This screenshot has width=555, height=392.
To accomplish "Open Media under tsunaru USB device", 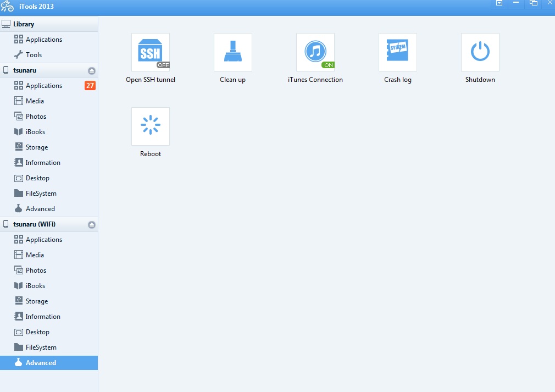I will click(x=49, y=101).
